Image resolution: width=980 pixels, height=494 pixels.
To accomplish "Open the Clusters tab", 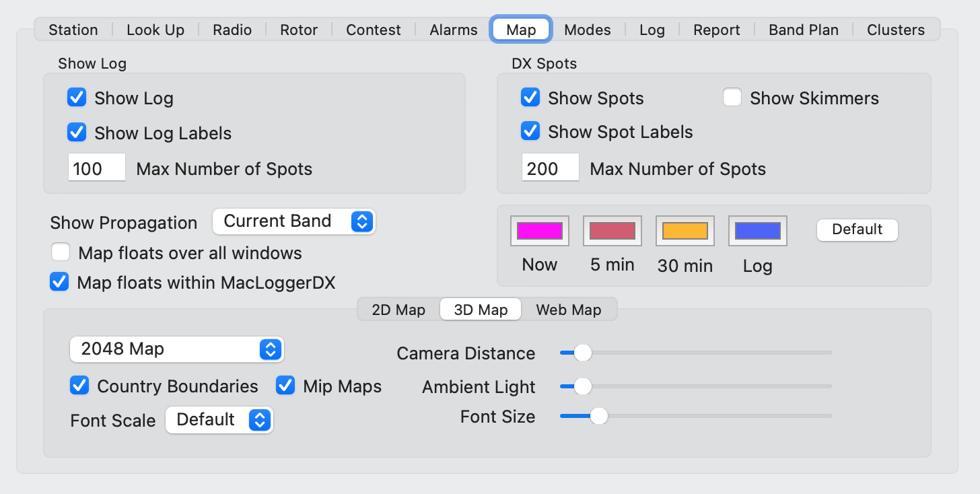I will click(895, 30).
